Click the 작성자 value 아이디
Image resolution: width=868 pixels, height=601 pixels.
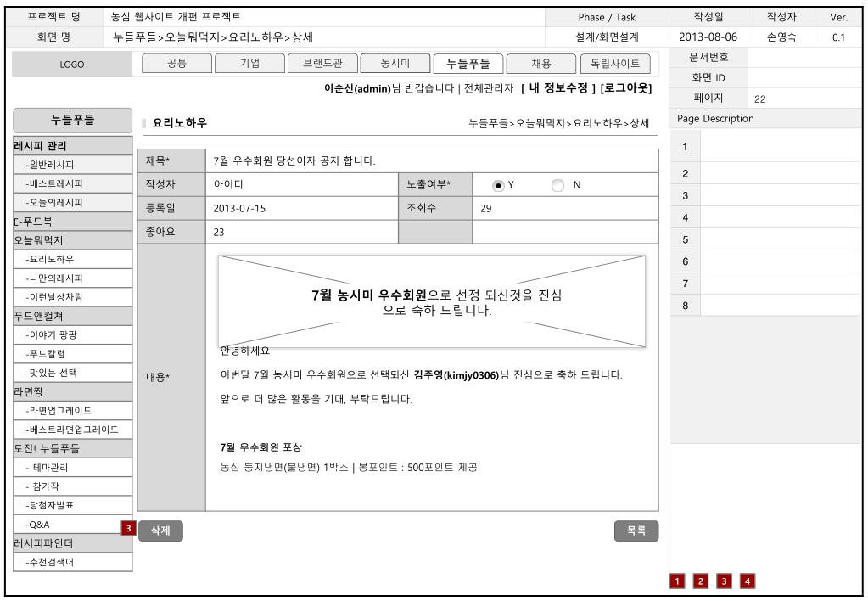point(228,184)
